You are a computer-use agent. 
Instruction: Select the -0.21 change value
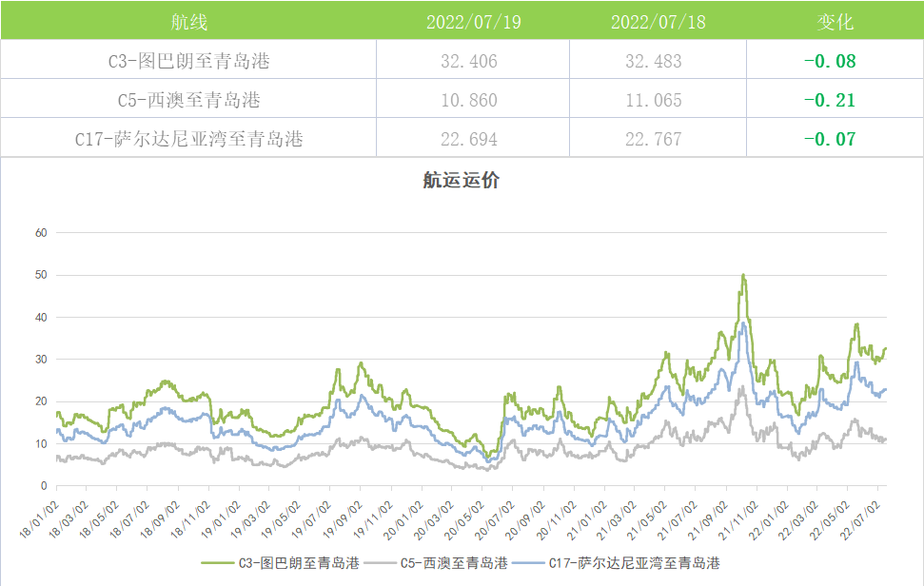pyautogui.click(x=830, y=100)
